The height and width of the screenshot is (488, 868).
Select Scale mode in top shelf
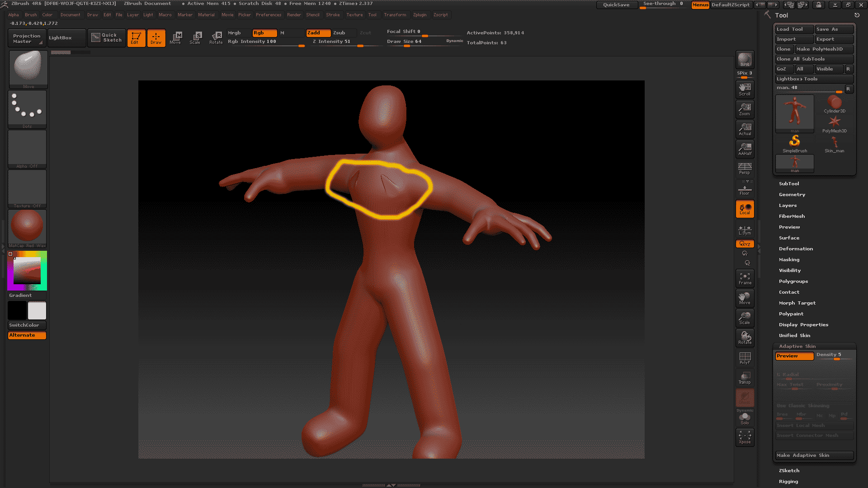click(x=195, y=38)
